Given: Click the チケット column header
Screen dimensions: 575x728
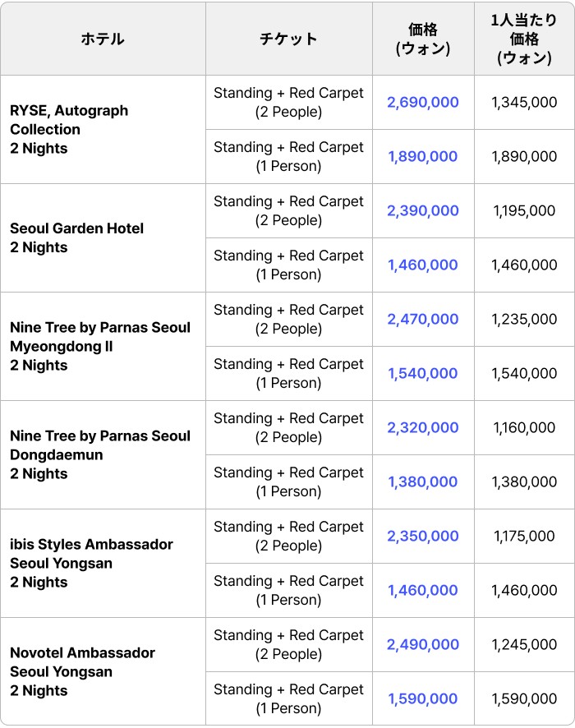Looking at the screenshot, I should point(288,39).
